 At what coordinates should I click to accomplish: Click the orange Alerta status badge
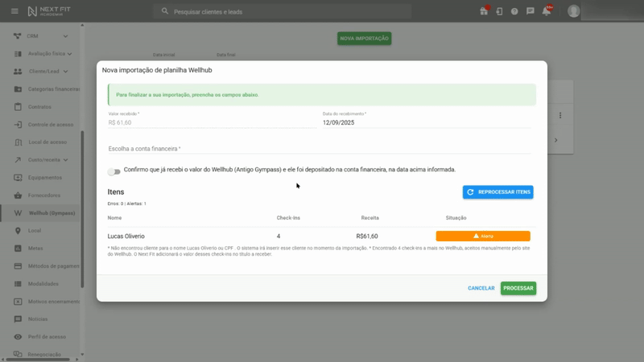(483, 236)
